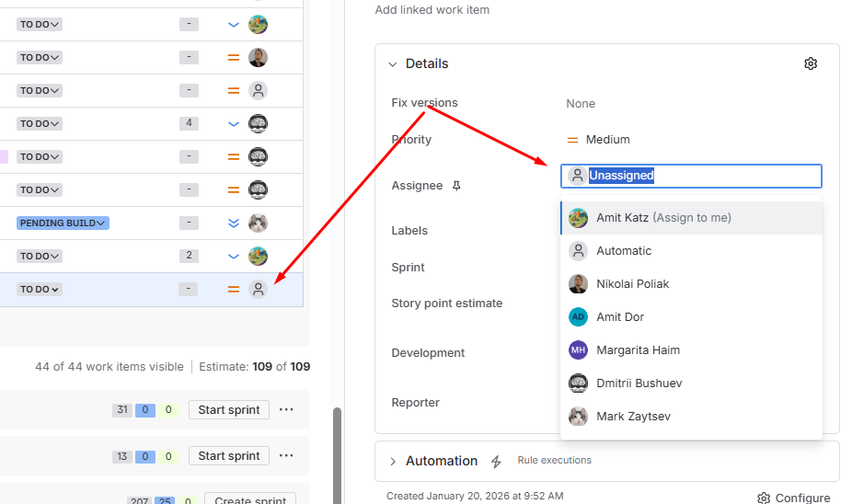Image resolution: width=852 pixels, height=504 pixels.
Task: Click low priority chevron in estimate 2 row
Action: pyautogui.click(x=234, y=257)
